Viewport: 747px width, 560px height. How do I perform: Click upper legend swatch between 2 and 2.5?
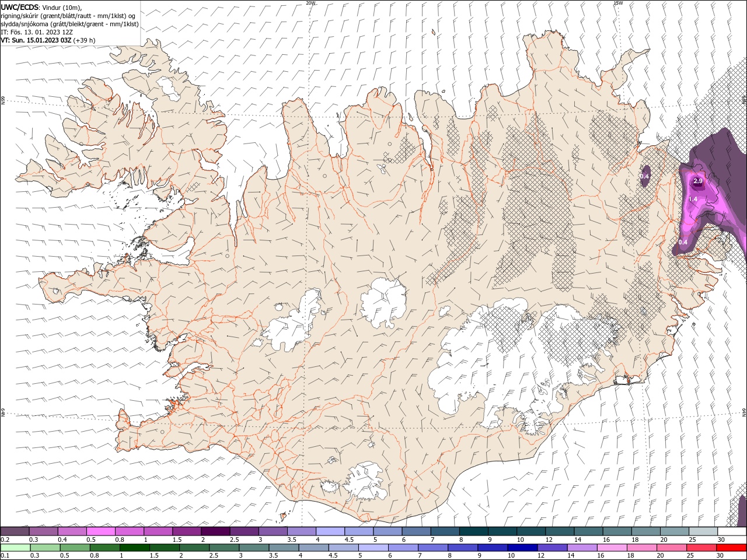(x=215, y=531)
